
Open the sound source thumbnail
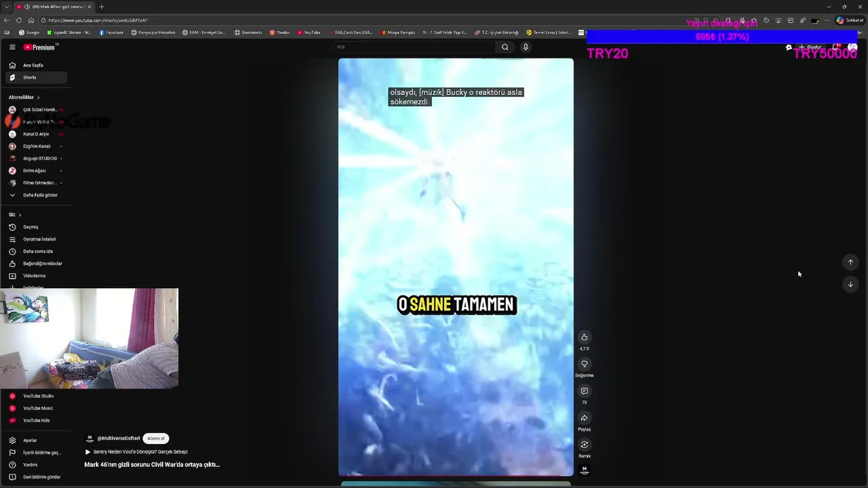coord(584,470)
